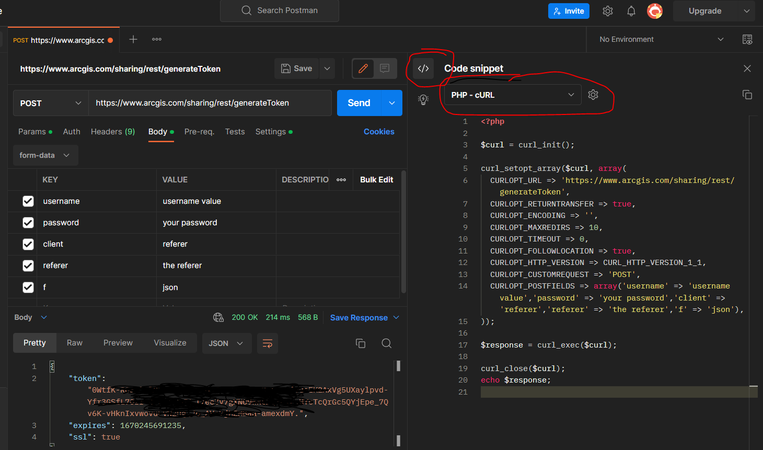
Task: Copy the code snippet to clipboard
Action: click(747, 95)
